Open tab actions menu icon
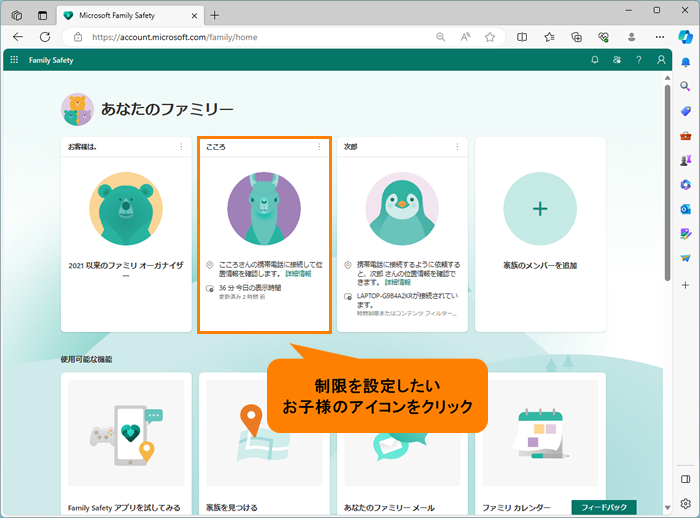Screen dimensions: 700x518 coord(42,16)
